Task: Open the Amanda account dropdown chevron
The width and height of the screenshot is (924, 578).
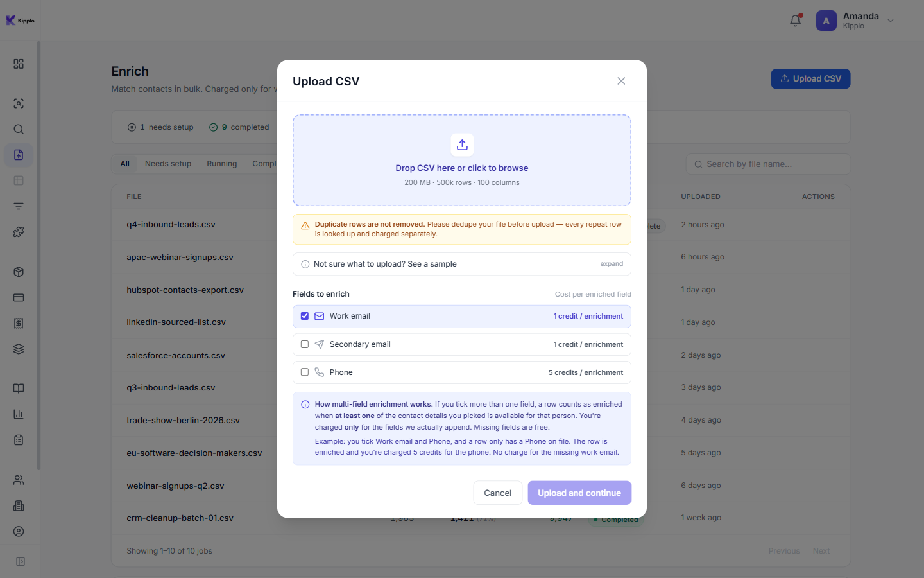Action: coord(891,21)
